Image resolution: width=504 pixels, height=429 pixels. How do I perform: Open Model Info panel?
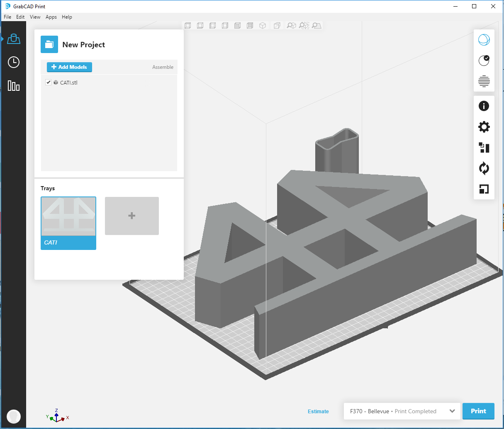484,106
